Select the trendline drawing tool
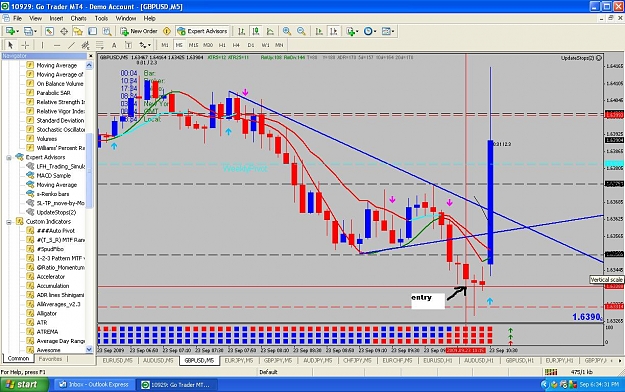Viewport: 625px width, 392px height. [x=71, y=45]
